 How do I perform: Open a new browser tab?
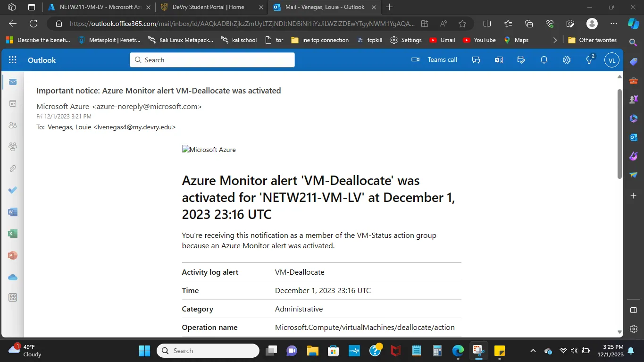[390, 7]
